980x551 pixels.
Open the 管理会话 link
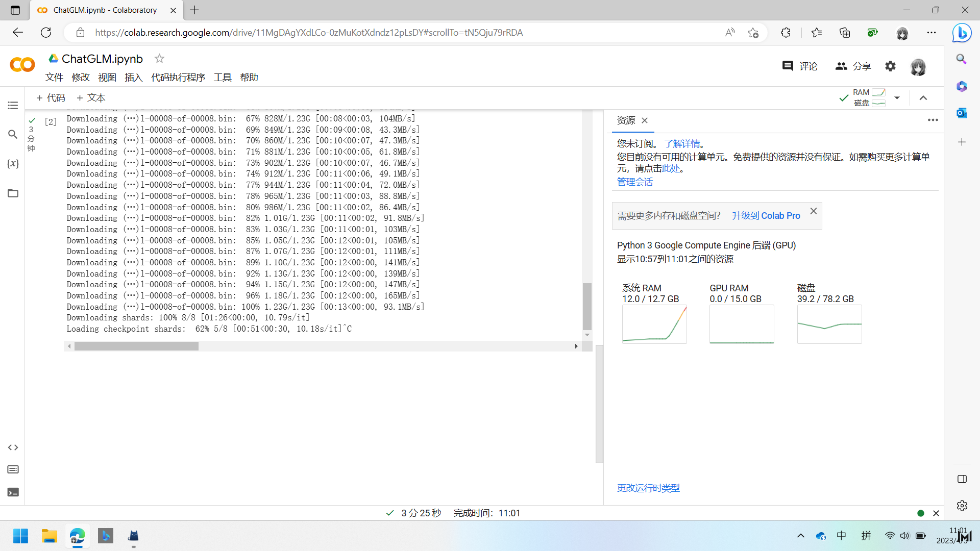point(635,182)
